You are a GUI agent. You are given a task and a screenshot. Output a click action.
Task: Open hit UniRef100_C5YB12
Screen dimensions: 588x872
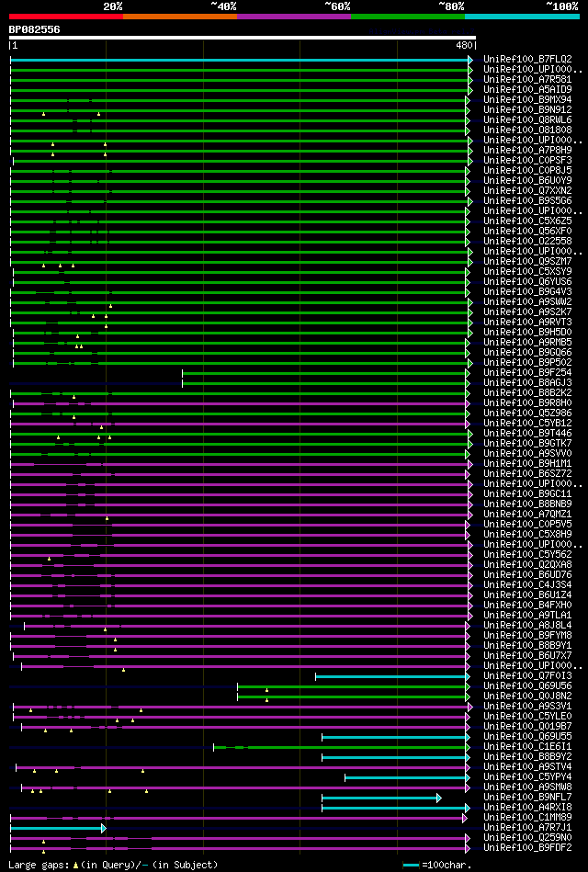[527, 424]
